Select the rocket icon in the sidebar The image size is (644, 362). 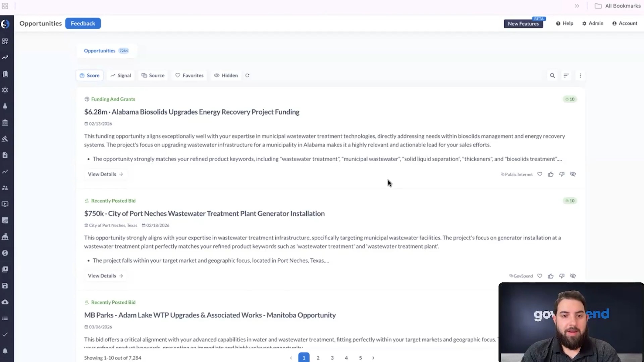tap(5, 106)
